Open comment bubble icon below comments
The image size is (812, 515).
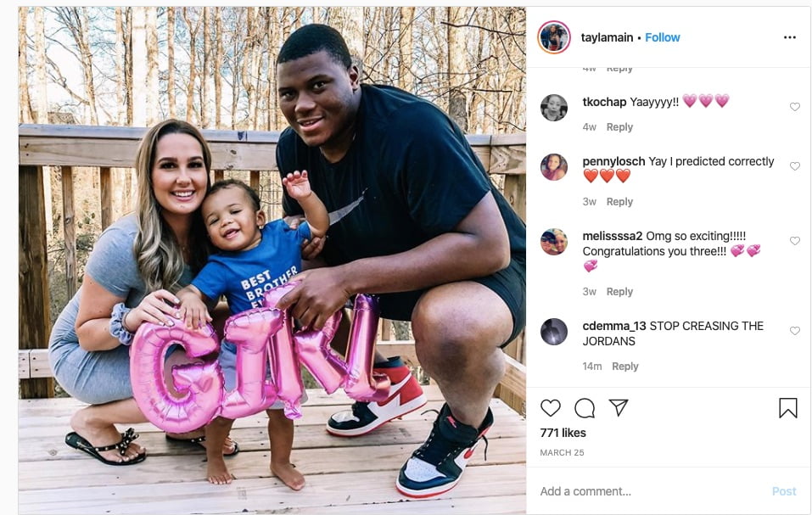coord(585,408)
